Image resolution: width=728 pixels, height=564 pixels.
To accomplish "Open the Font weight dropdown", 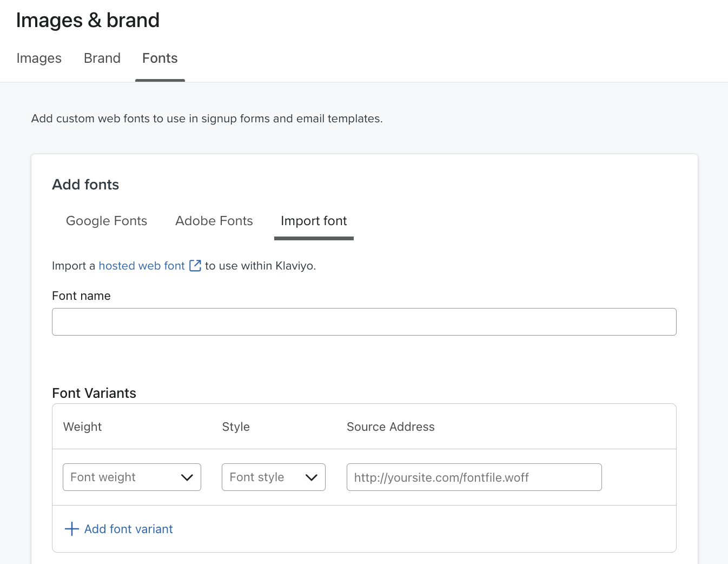I will pos(131,477).
